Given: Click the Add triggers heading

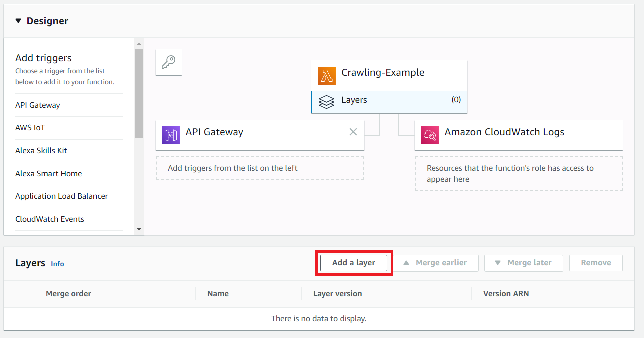Looking at the screenshot, I should point(43,58).
